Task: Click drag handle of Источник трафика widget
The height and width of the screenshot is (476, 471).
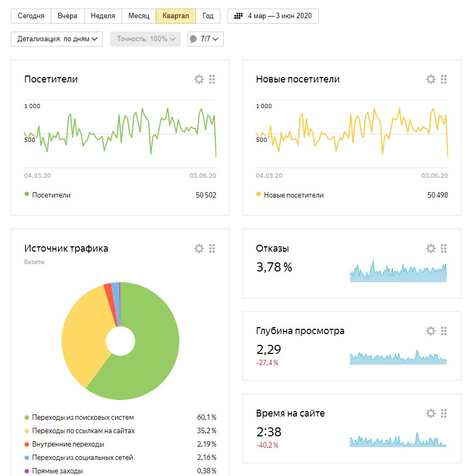Action: click(212, 248)
